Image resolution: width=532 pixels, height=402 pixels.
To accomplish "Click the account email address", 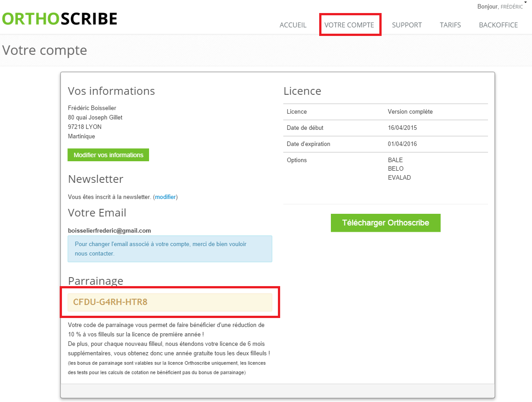I will tap(109, 230).
